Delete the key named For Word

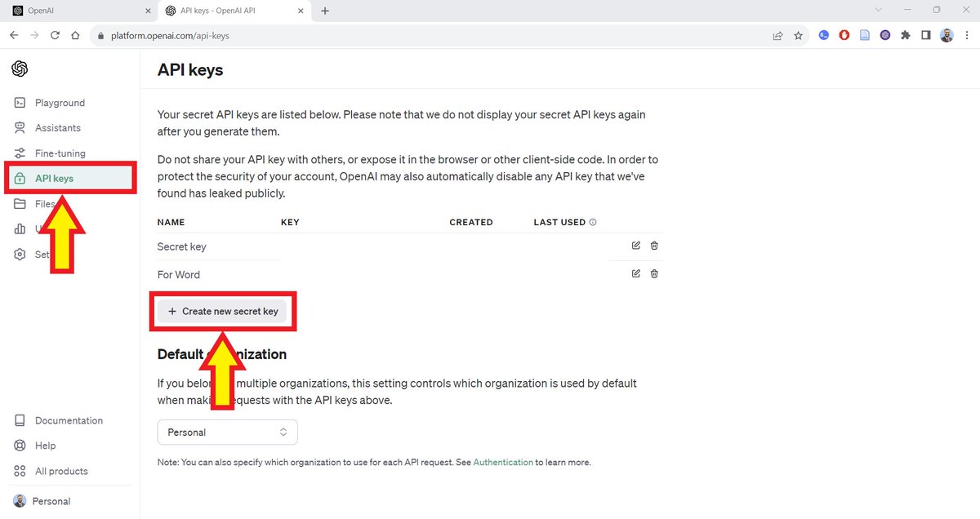(x=653, y=273)
